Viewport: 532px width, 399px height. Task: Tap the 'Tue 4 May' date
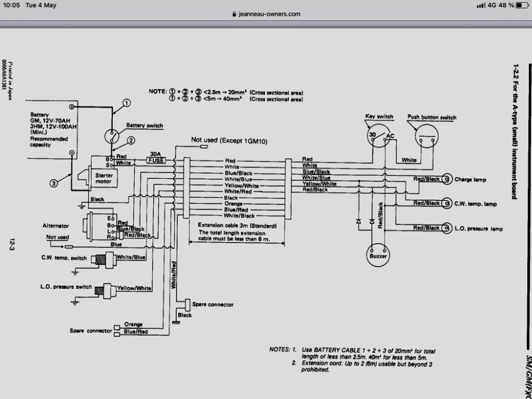tap(41, 5)
